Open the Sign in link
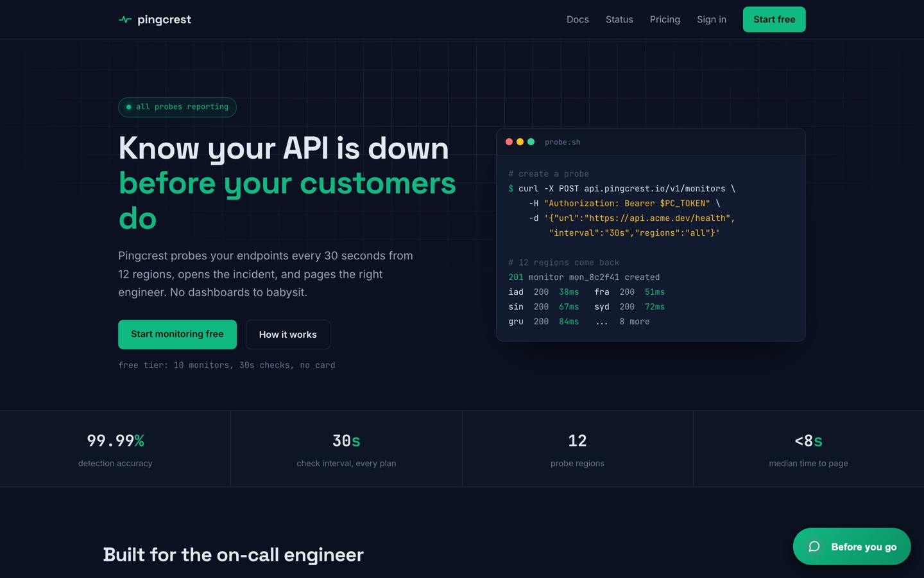Screen dimensions: 924x578 point(712,19)
